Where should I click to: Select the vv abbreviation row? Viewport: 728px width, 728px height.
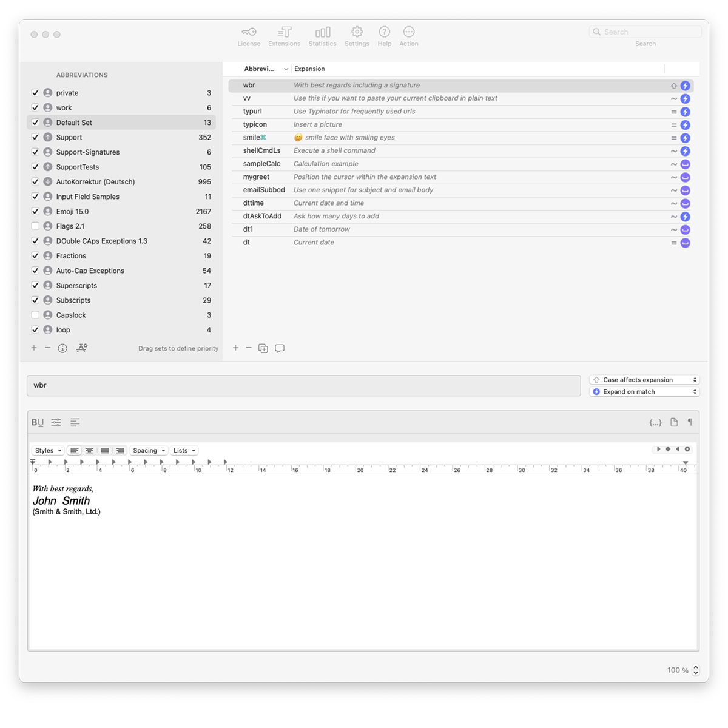click(x=461, y=98)
